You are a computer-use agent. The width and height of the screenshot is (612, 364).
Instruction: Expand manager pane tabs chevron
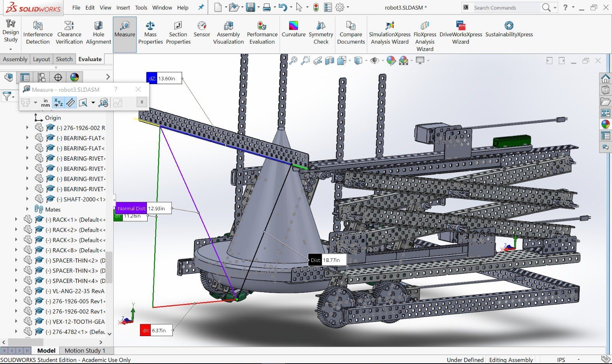108,77
